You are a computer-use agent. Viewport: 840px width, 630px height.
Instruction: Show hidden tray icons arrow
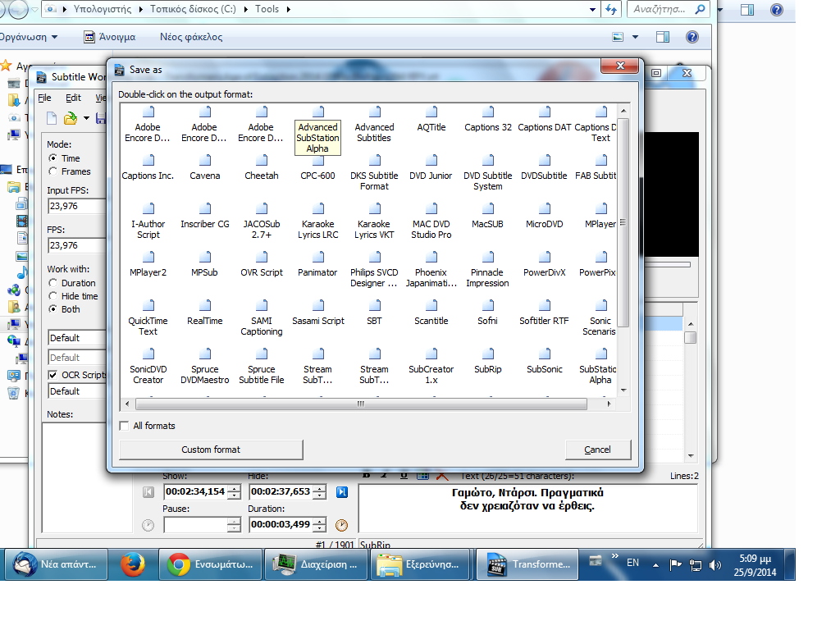click(655, 564)
